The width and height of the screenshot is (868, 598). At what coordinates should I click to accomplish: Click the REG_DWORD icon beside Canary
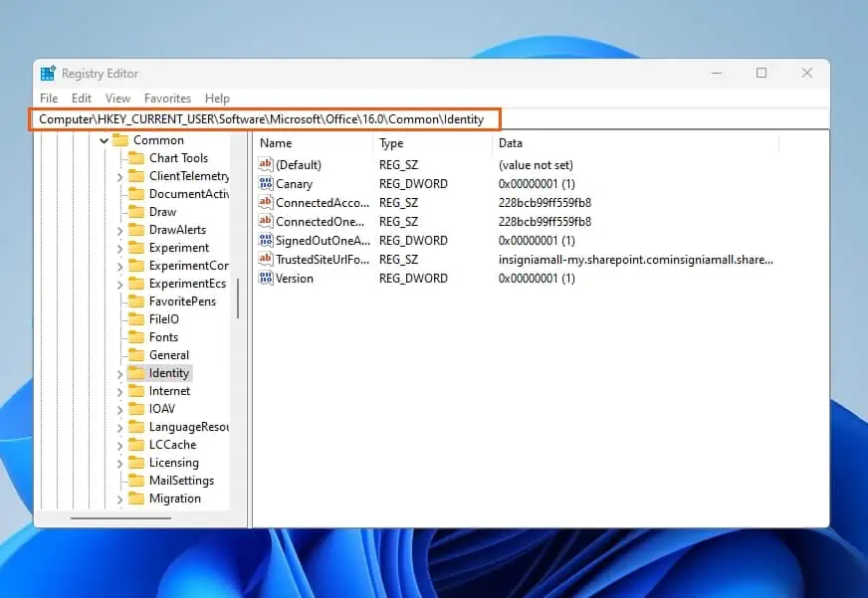(x=265, y=184)
